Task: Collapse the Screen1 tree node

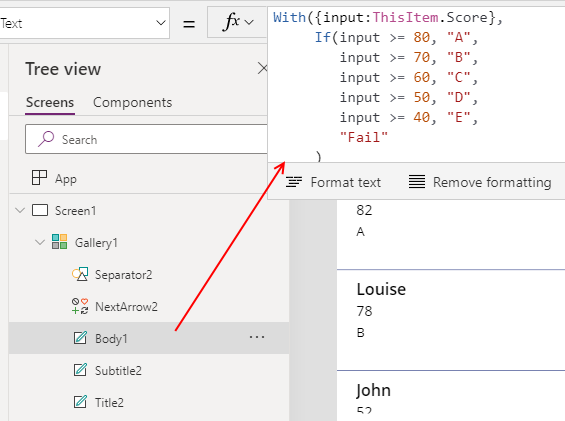Action: 20,210
